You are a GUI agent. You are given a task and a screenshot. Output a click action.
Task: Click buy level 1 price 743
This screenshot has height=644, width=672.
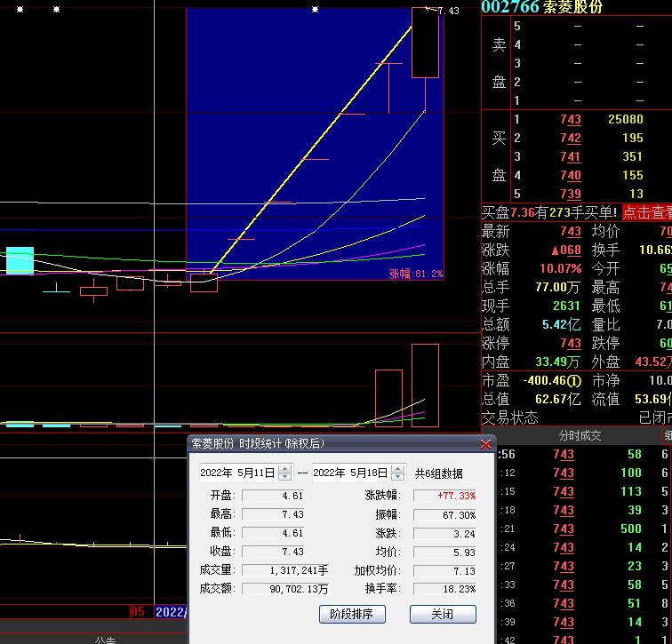tap(570, 119)
